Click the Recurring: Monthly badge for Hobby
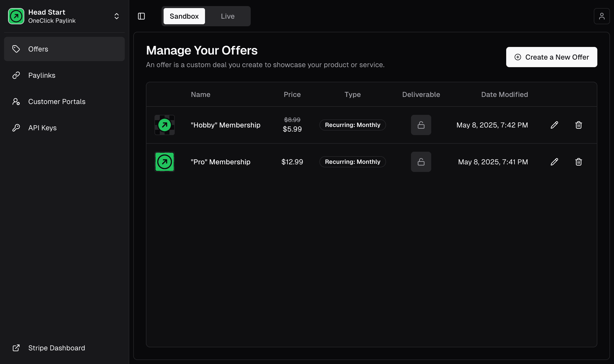Viewport: 614px width, 364px height. click(353, 125)
